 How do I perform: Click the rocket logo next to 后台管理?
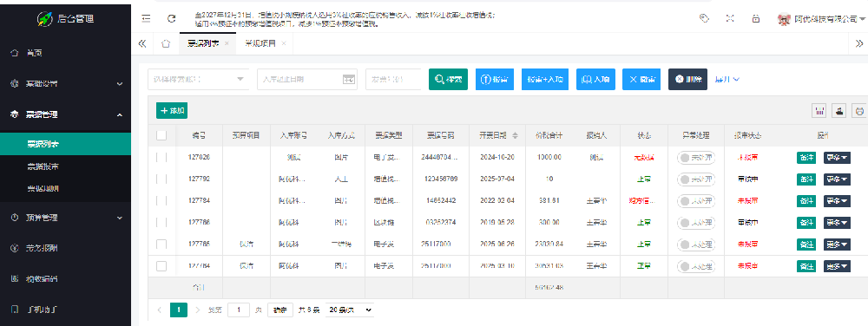coord(45,18)
